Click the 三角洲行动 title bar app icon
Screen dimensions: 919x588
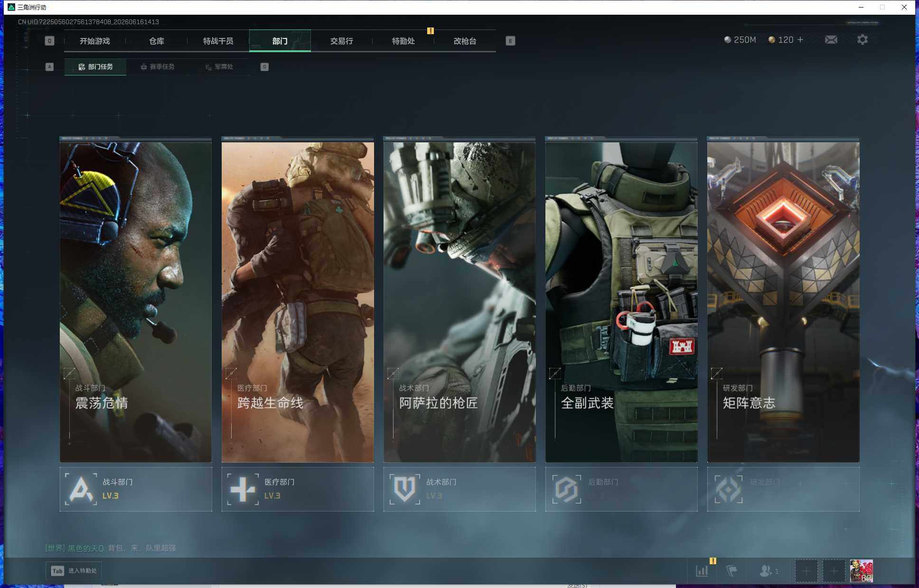(11, 7)
